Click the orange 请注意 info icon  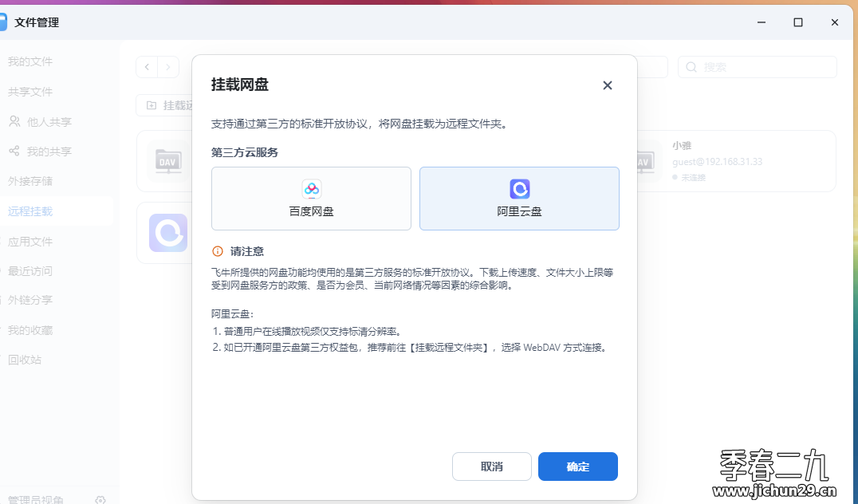coord(218,251)
